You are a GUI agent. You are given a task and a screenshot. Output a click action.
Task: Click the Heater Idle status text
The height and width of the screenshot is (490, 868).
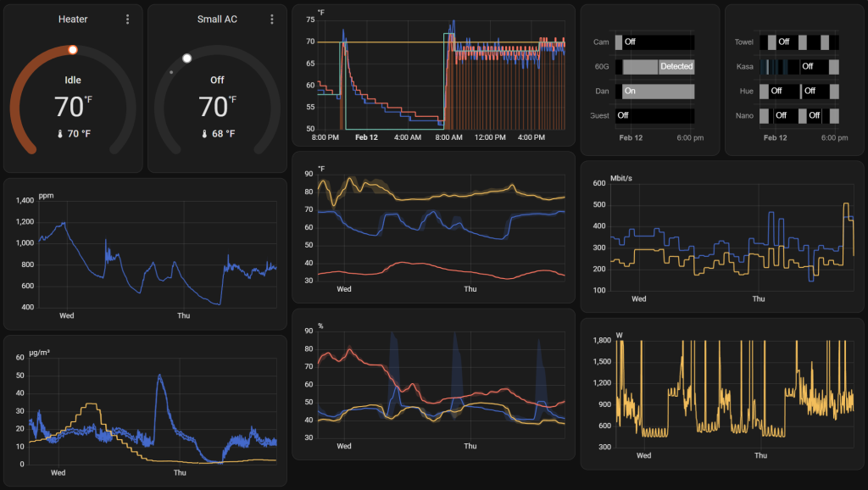pos(73,81)
